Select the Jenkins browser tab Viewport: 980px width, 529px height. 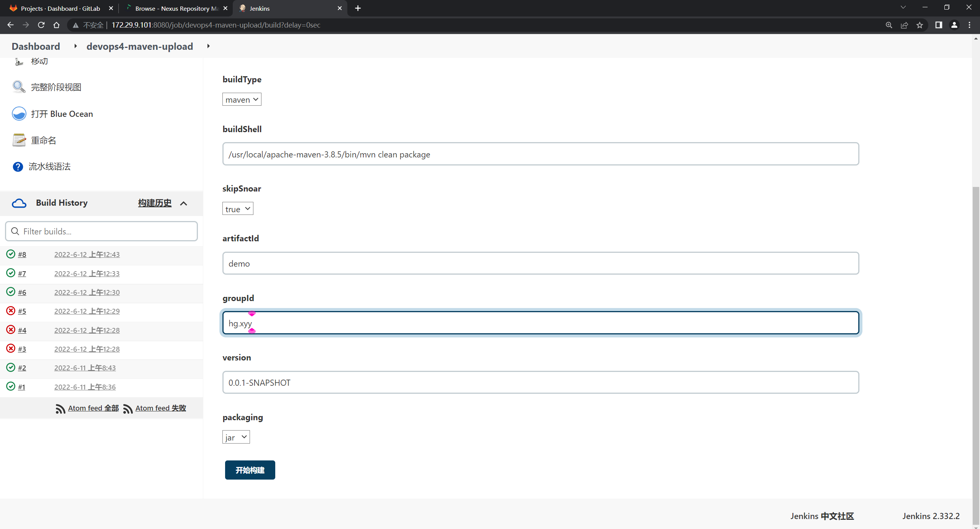click(x=290, y=8)
